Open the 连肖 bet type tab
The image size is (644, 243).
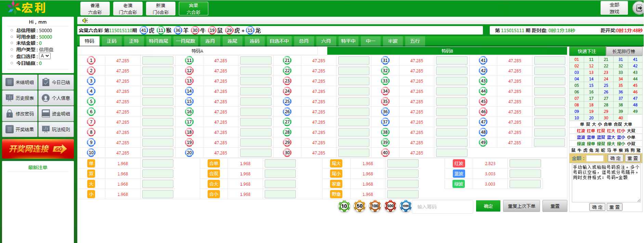point(210,41)
